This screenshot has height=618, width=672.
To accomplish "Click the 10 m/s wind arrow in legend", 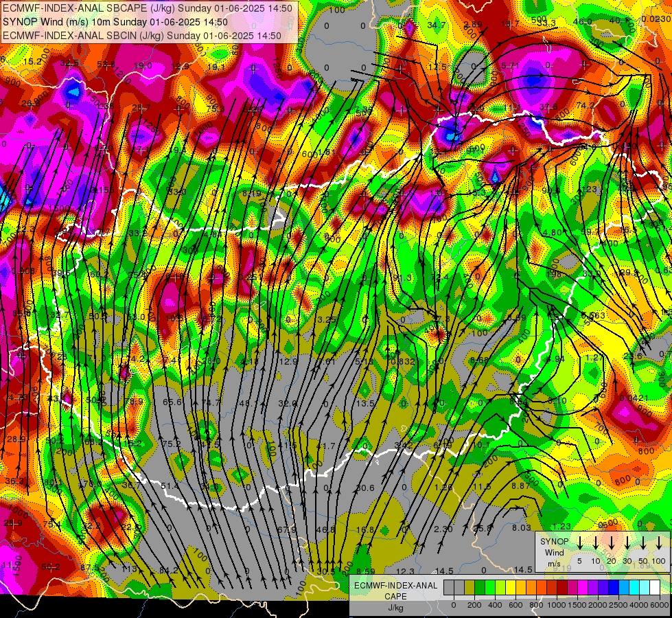I will [595, 543].
